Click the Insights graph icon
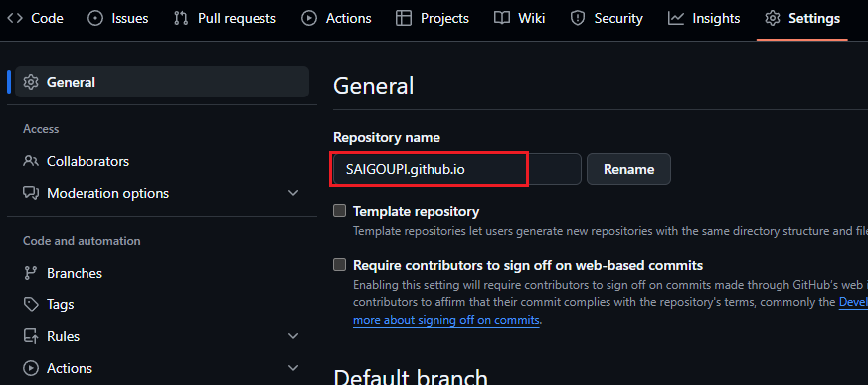This screenshot has width=868, height=385. tap(676, 18)
